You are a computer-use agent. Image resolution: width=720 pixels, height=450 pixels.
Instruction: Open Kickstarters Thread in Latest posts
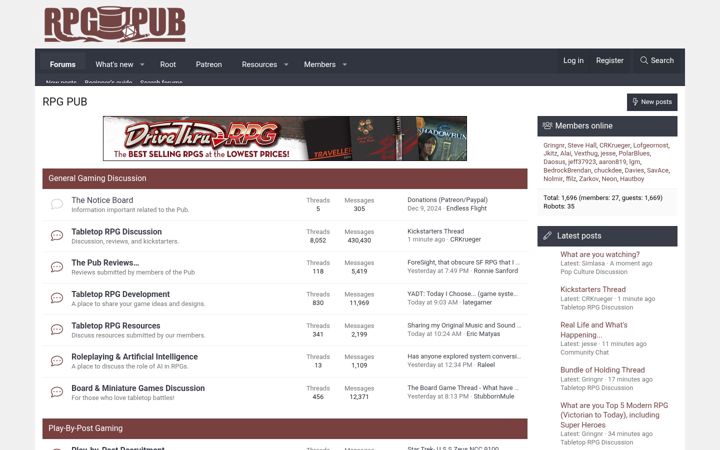click(593, 289)
